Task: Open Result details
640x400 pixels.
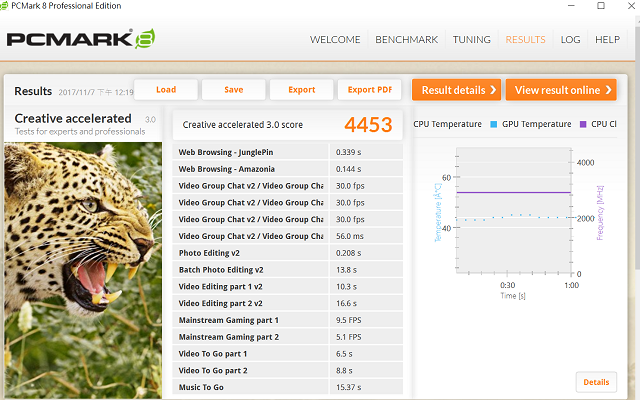Action: coord(456,90)
